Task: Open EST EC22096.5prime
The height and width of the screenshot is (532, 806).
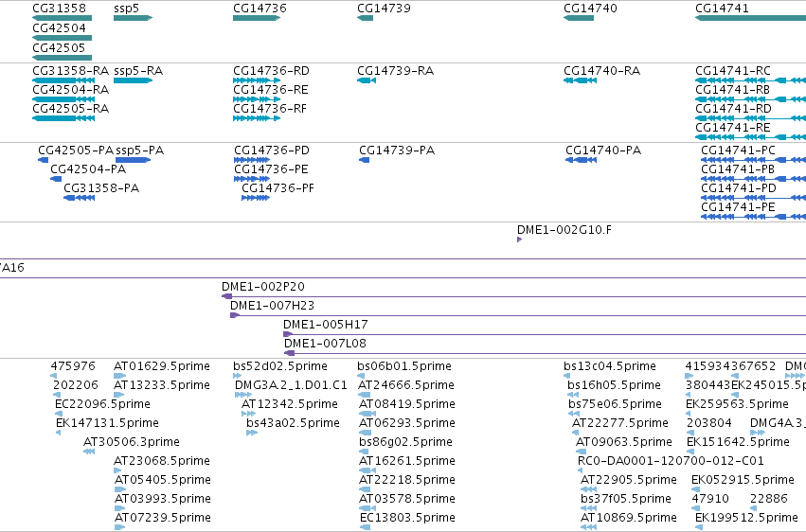Action: pyautogui.click(x=59, y=415)
